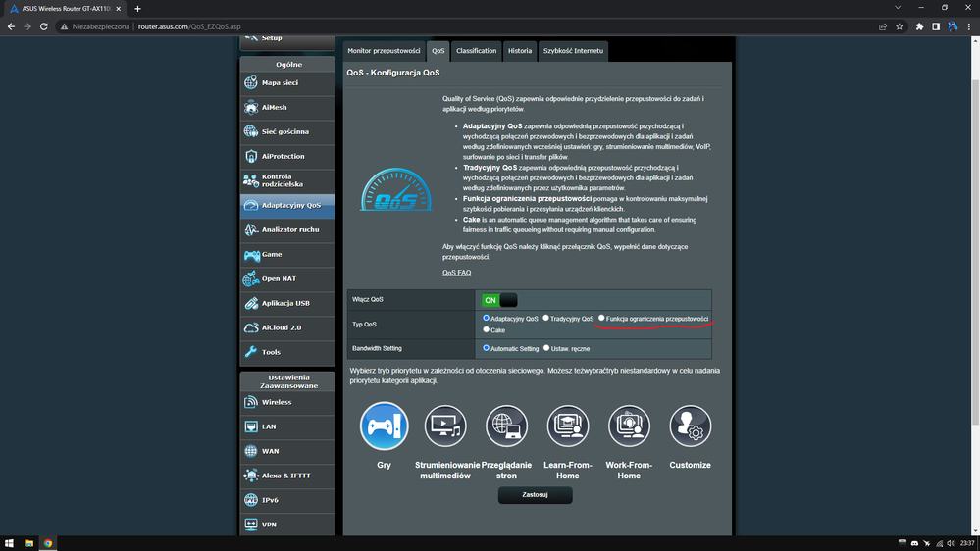The height and width of the screenshot is (551, 980).
Task: Toggle the Włącz QoS ON switch
Action: (x=499, y=300)
